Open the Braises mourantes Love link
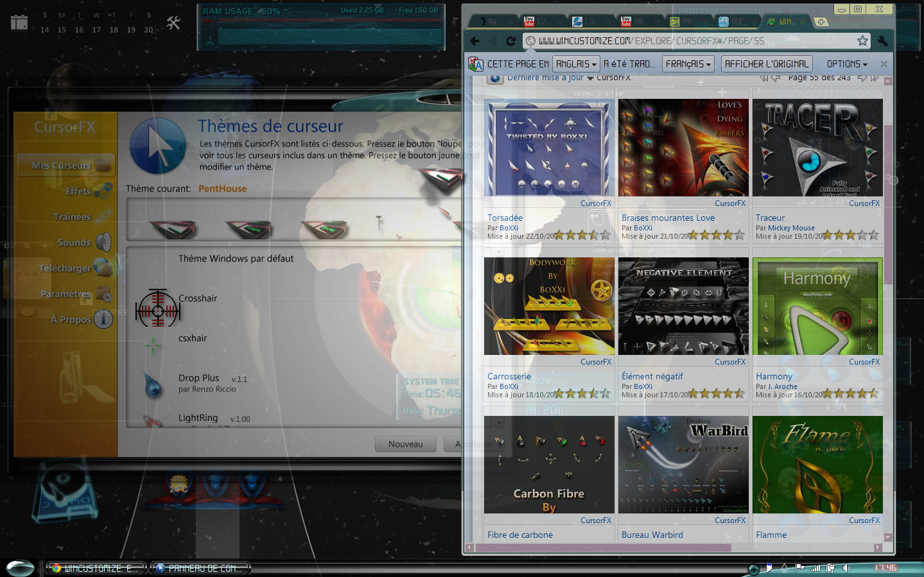 click(x=668, y=218)
